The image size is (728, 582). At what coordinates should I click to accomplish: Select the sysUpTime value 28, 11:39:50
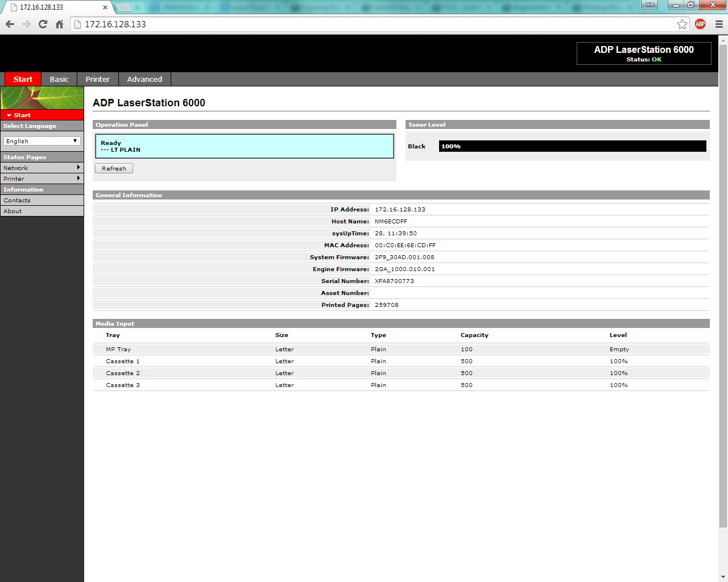click(x=396, y=233)
